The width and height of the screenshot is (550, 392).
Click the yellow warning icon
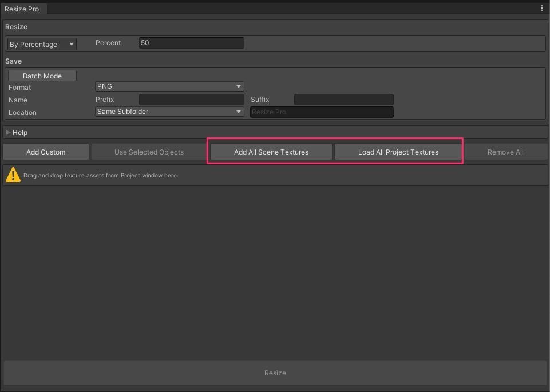click(13, 175)
